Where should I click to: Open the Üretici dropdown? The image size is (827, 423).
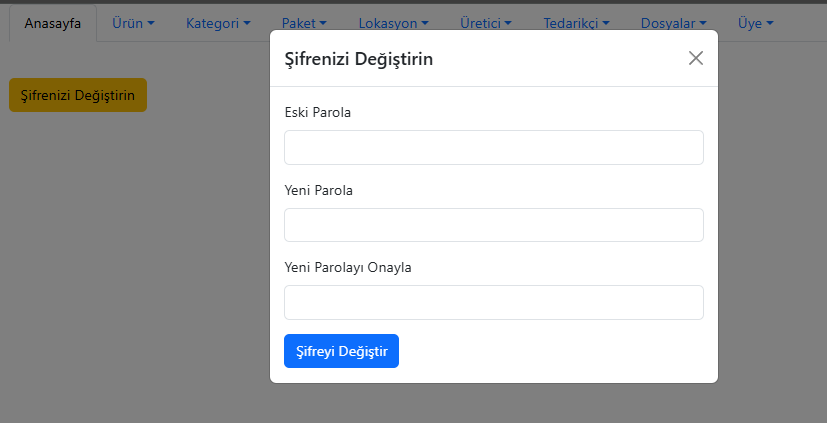pyautogui.click(x=486, y=22)
